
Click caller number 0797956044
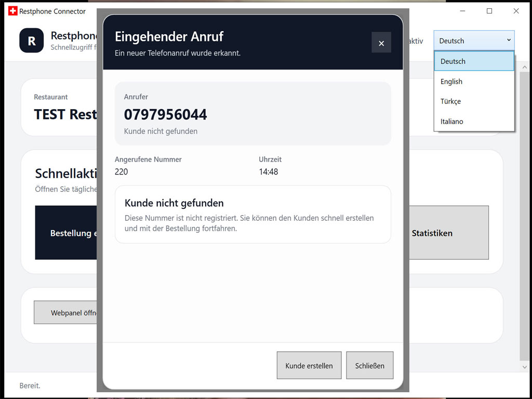(x=165, y=115)
